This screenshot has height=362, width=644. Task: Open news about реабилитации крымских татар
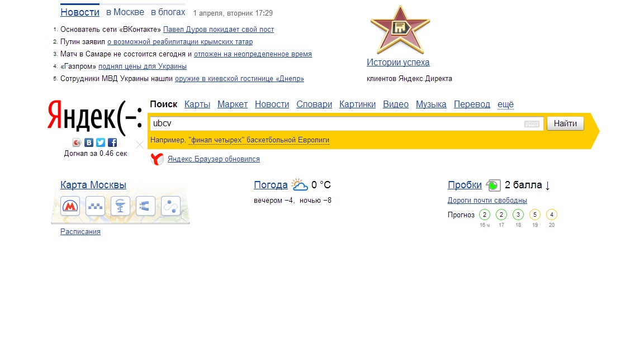point(180,42)
